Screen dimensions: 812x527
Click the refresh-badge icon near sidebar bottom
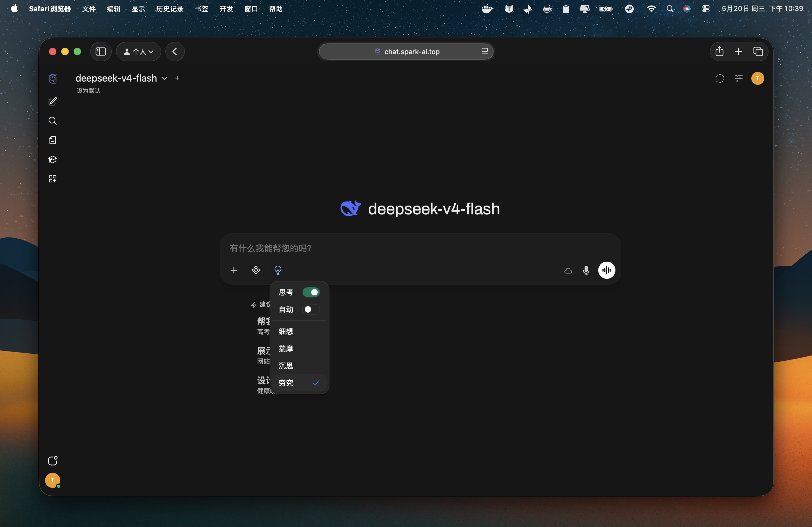tap(53, 460)
